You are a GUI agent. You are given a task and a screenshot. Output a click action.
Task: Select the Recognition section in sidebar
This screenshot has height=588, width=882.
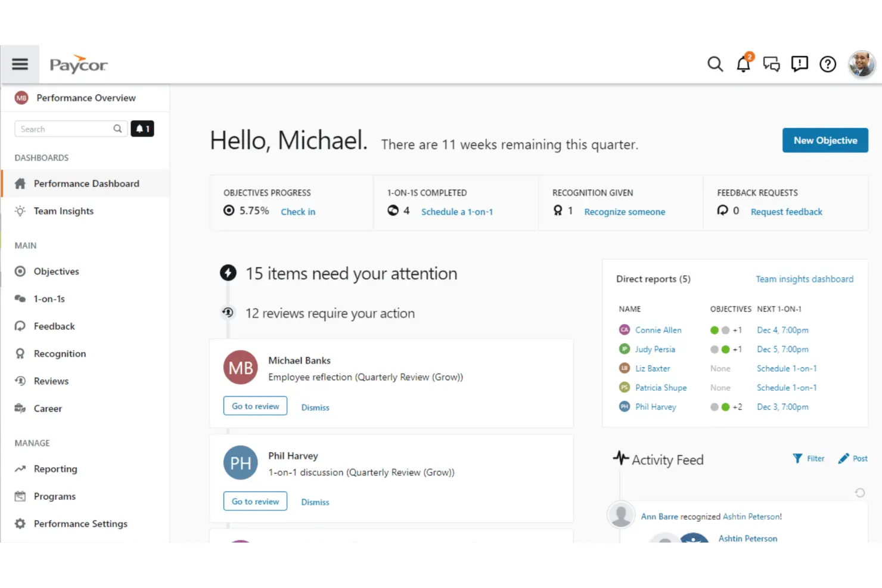(59, 353)
